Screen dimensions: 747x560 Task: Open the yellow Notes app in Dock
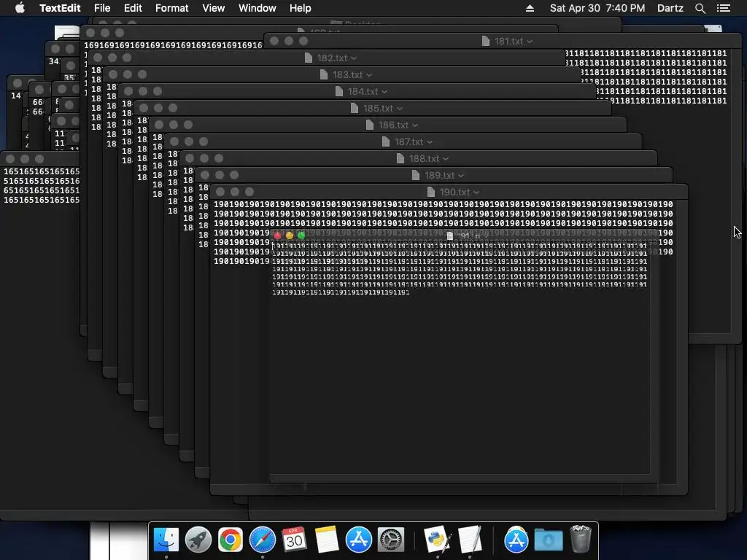[326, 540]
